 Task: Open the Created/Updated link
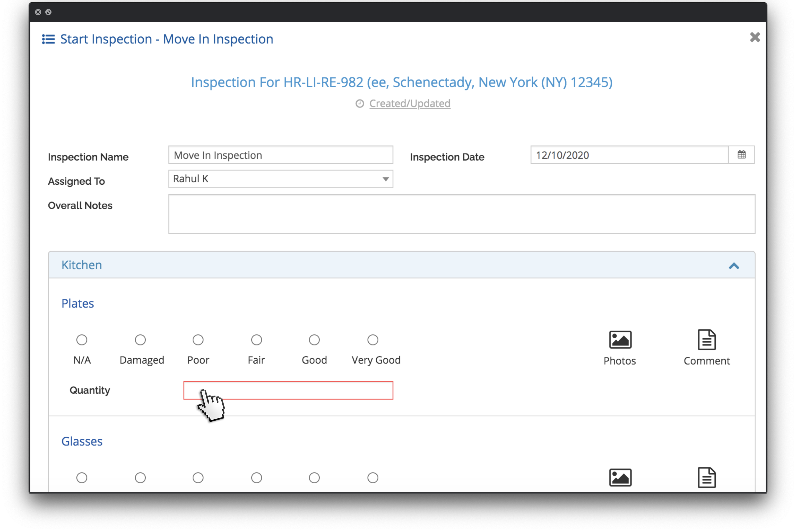410,103
